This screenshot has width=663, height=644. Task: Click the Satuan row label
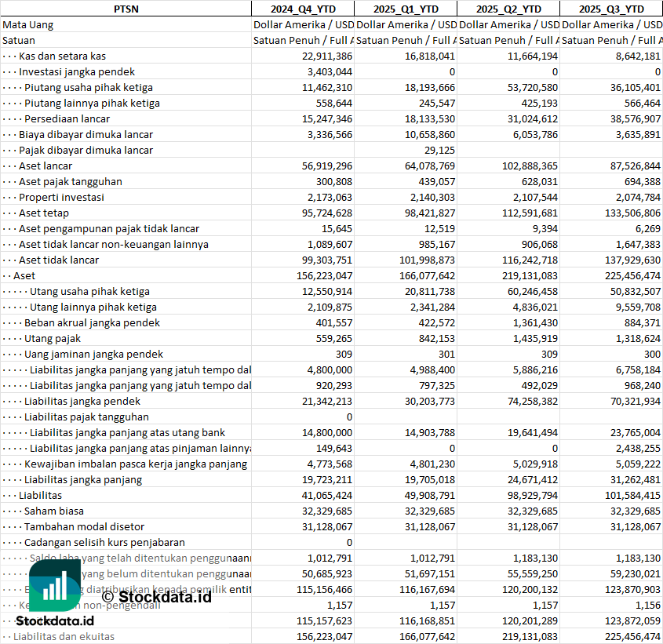(19, 40)
